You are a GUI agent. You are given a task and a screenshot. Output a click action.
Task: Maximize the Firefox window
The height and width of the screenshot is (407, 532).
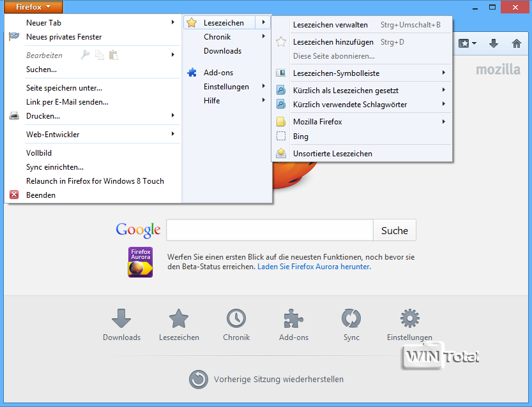(492, 7)
